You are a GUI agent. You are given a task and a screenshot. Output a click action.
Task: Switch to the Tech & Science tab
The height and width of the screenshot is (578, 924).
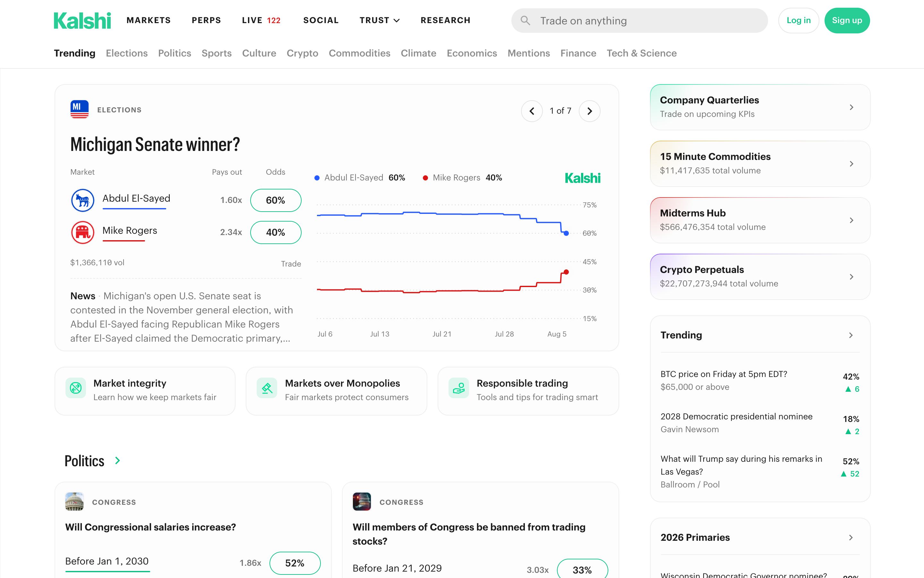tap(641, 53)
